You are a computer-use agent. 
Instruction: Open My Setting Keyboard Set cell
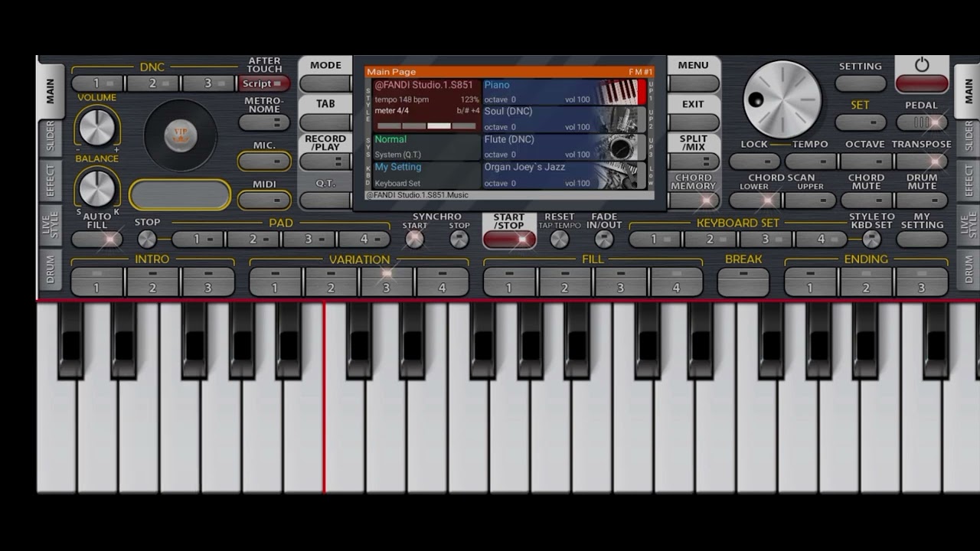click(x=426, y=175)
